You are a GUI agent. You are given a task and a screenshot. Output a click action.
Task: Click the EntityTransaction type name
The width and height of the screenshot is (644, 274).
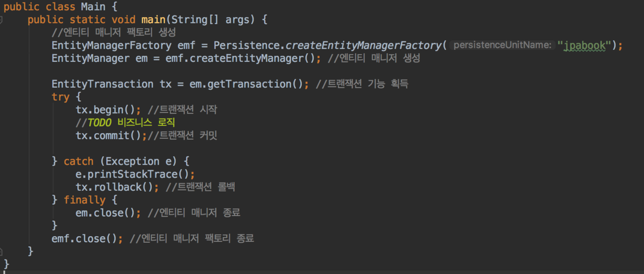102,84
